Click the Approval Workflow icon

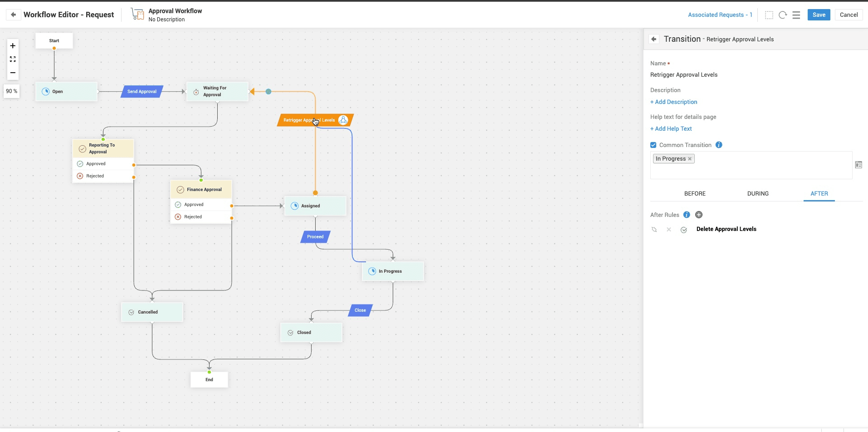(x=137, y=15)
